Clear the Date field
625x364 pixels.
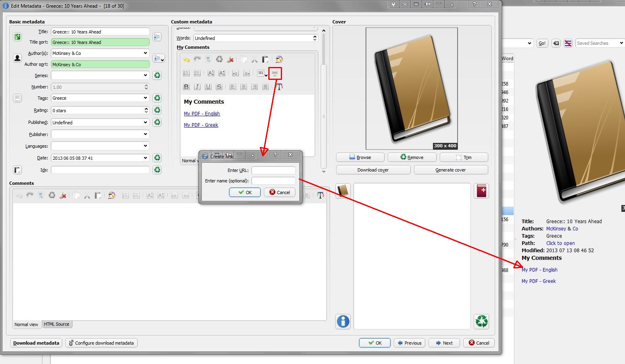157,158
